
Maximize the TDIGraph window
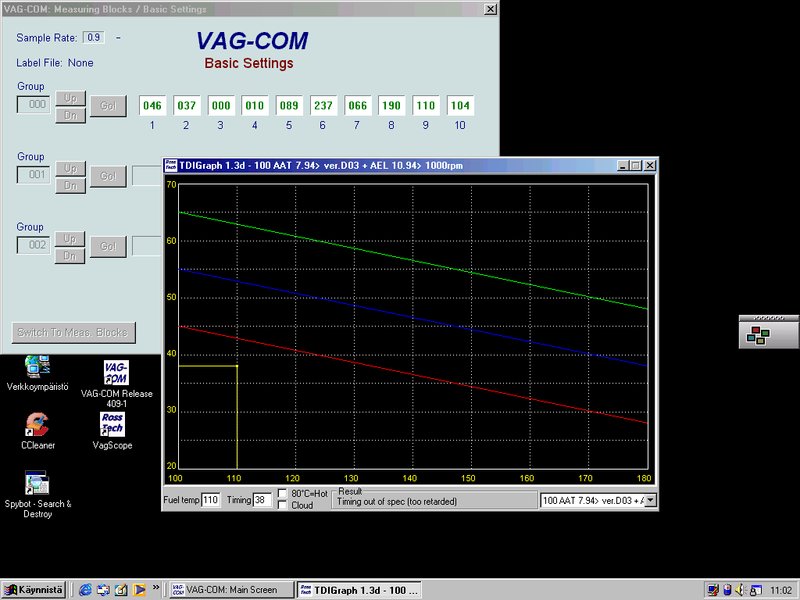[x=634, y=166]
